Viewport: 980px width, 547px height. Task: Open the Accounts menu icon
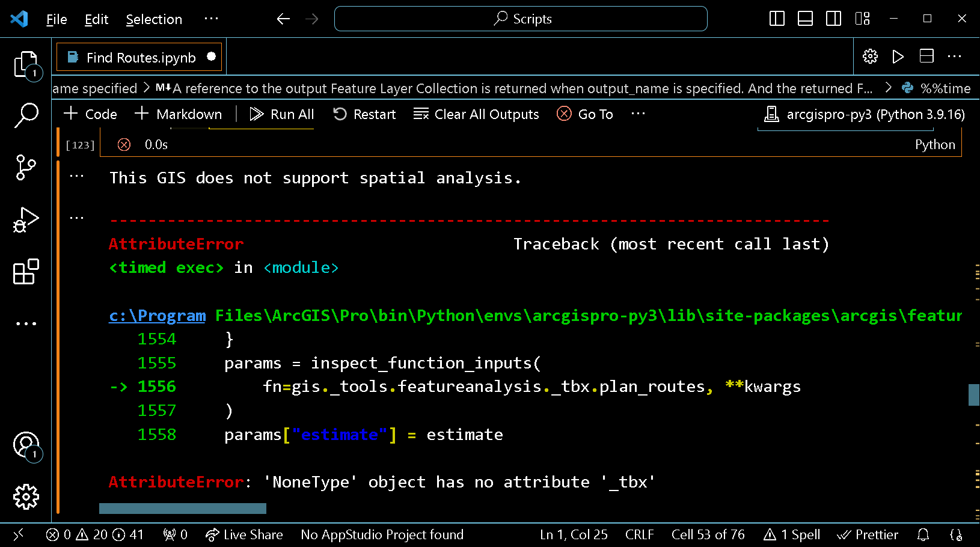pos(26,445)
